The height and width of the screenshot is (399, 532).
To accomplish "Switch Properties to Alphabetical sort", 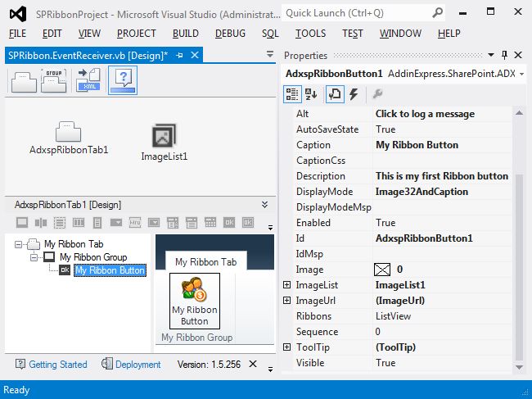I will pos(311,94).
